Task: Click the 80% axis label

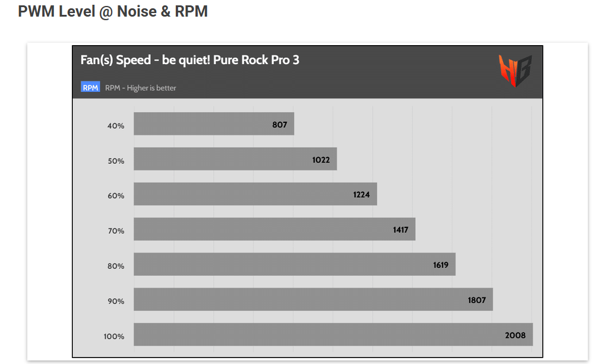Action: (116, 266)
